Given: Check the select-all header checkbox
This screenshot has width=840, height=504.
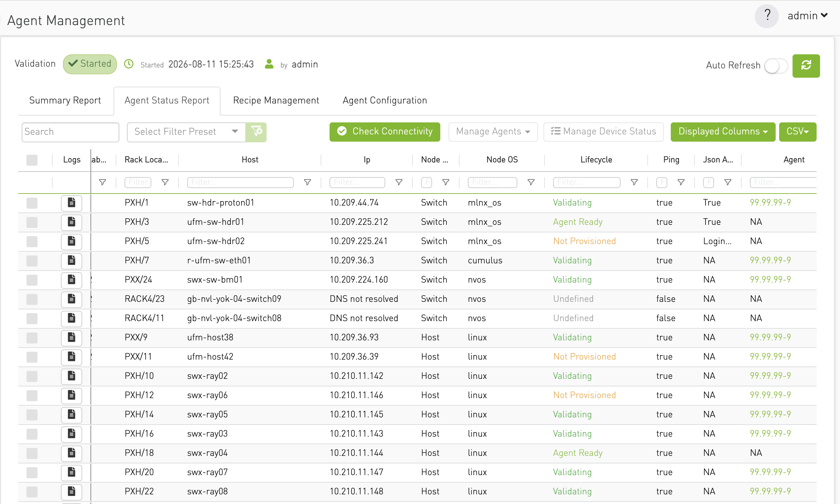Looking at the screenshot, I should (32, 160).
